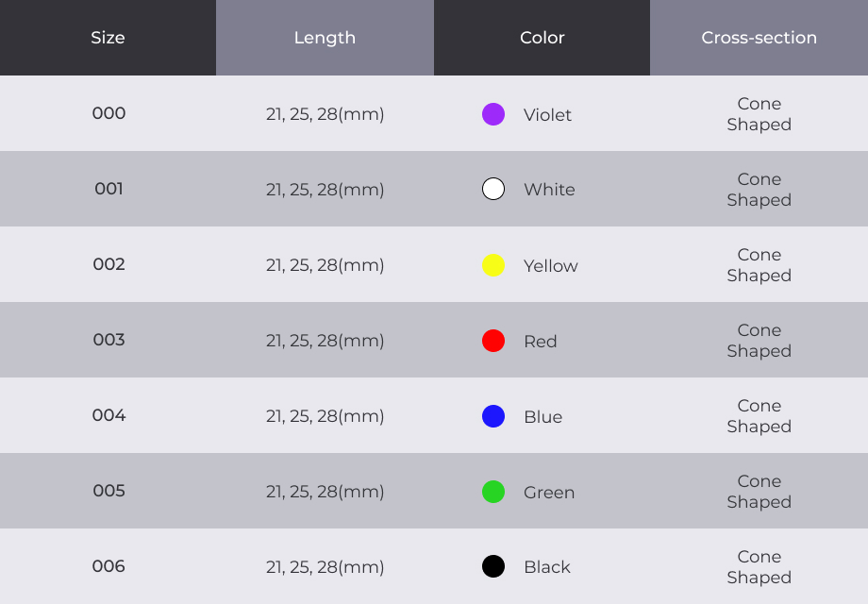
Task: Click the Yellow text label
Action: pos(551,266)
